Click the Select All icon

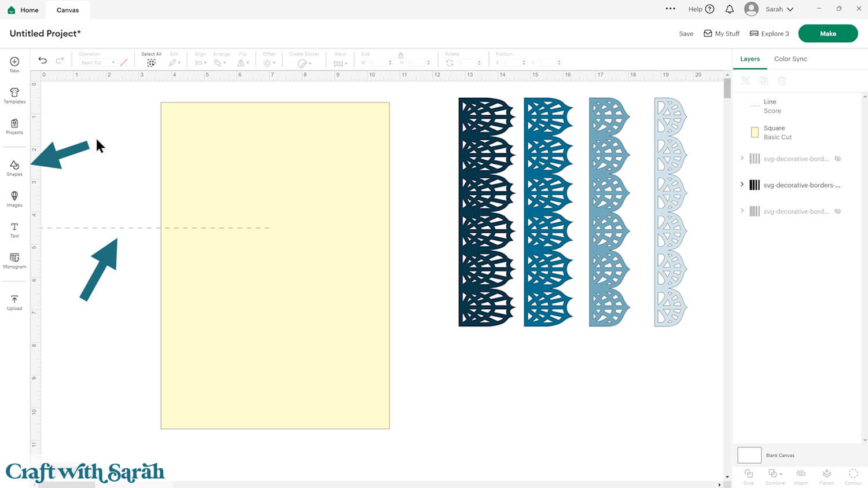pyautogui.click(x=151, y=63)
